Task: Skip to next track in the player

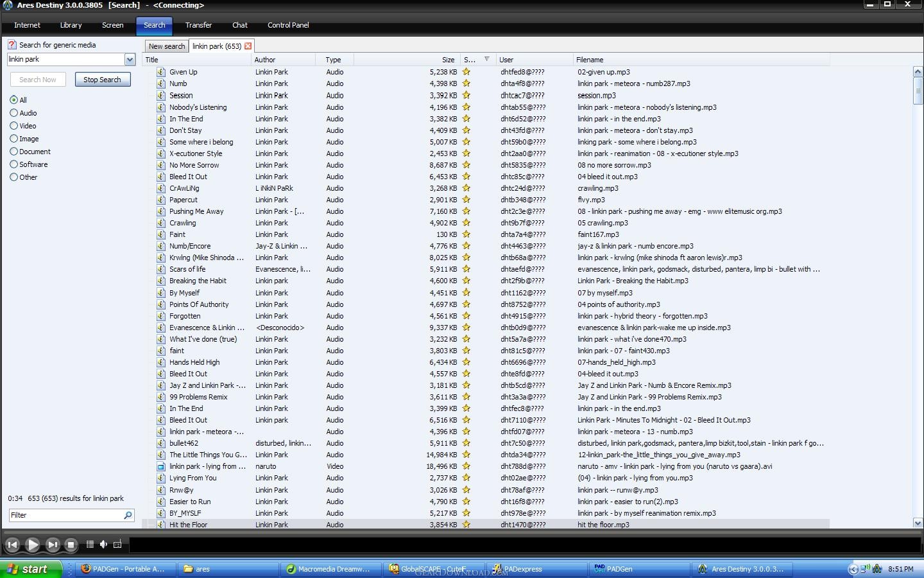Action: click(53, 545)
